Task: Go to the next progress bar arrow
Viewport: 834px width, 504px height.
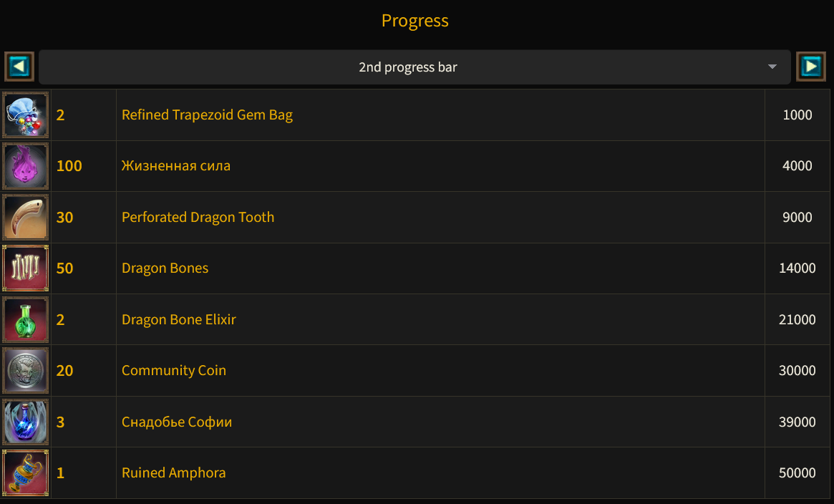Action: pyautogui.click(x=811, y=67)
